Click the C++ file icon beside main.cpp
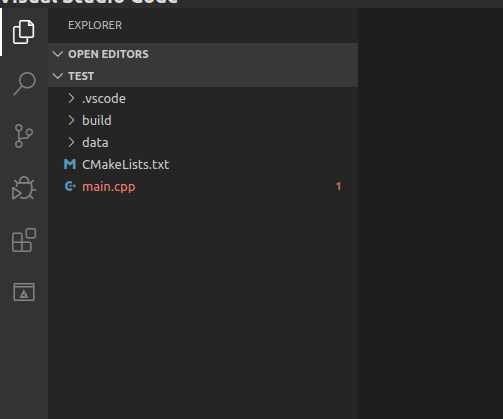Screen dimensions: 503x419 pos(70,186)
